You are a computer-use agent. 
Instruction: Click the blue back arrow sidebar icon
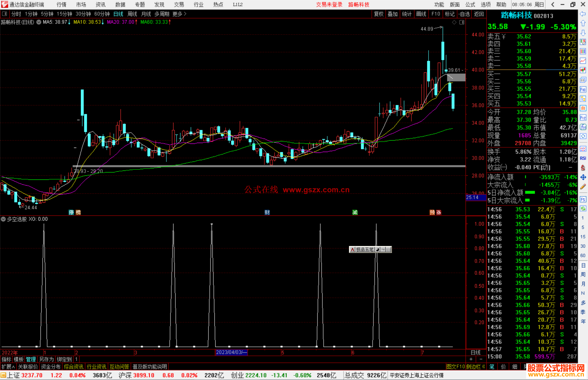click(583, 14)
